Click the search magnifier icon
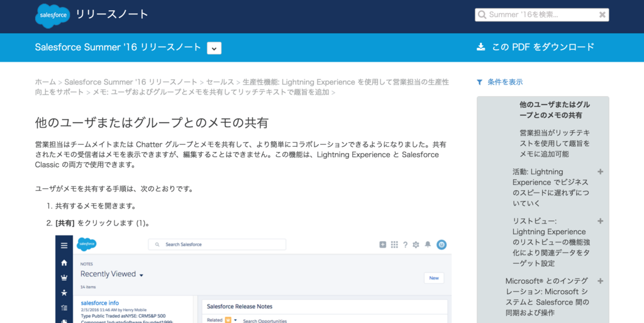 coord(482,14)
